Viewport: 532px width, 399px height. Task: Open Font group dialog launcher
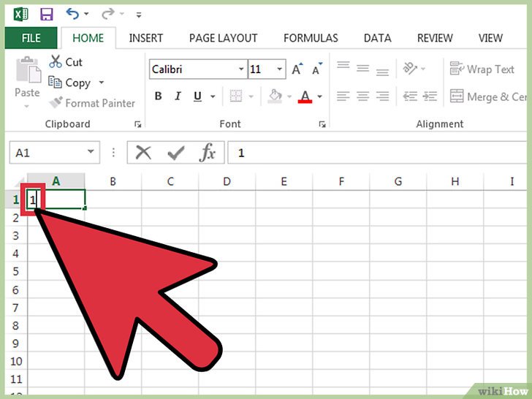[322, 124]
